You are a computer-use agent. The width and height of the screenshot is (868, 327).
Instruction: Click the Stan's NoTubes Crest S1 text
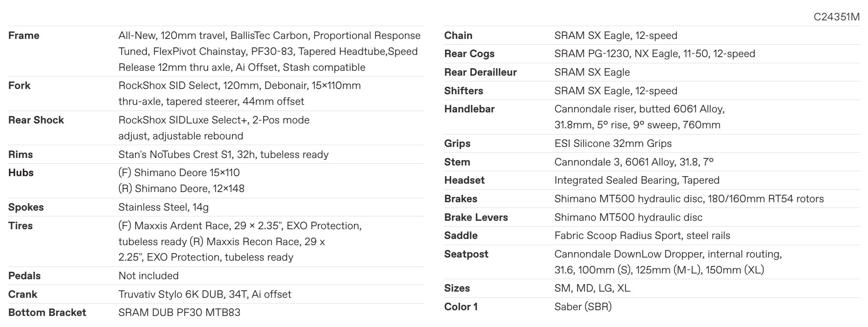click(223, 154)
